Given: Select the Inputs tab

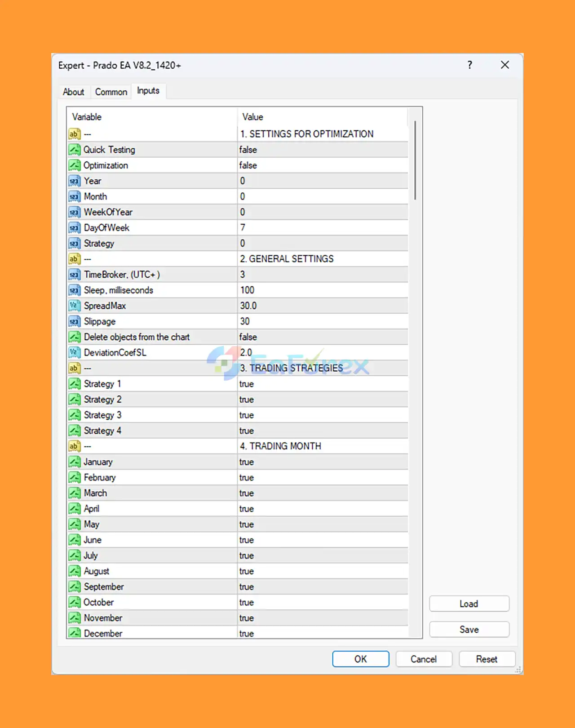Looking at the screenshot, I should (148, 91).
